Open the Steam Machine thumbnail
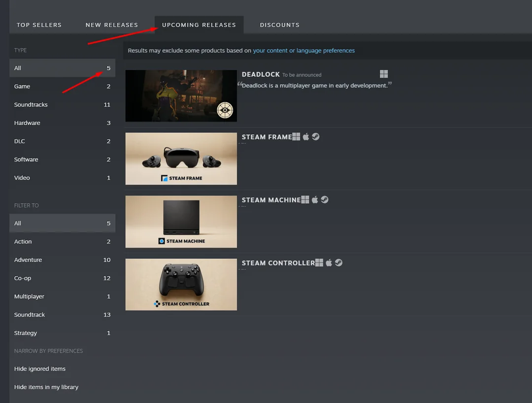The width and height of the screenshot is (532, 403). tap(181, 221)
